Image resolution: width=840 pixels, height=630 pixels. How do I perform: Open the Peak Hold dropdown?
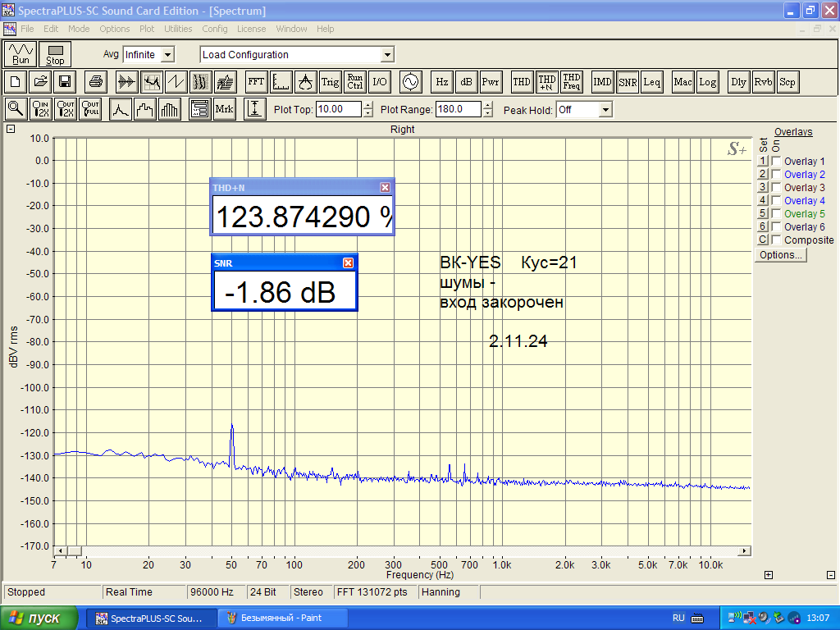click(605, 110)
